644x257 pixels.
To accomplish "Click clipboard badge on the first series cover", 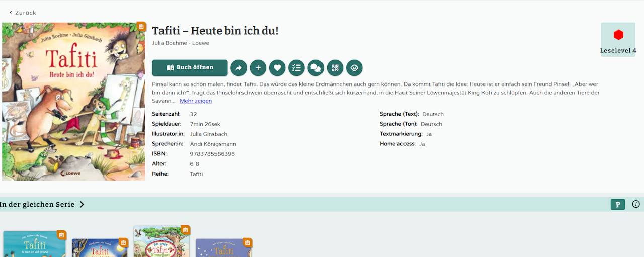I will 61,235.
